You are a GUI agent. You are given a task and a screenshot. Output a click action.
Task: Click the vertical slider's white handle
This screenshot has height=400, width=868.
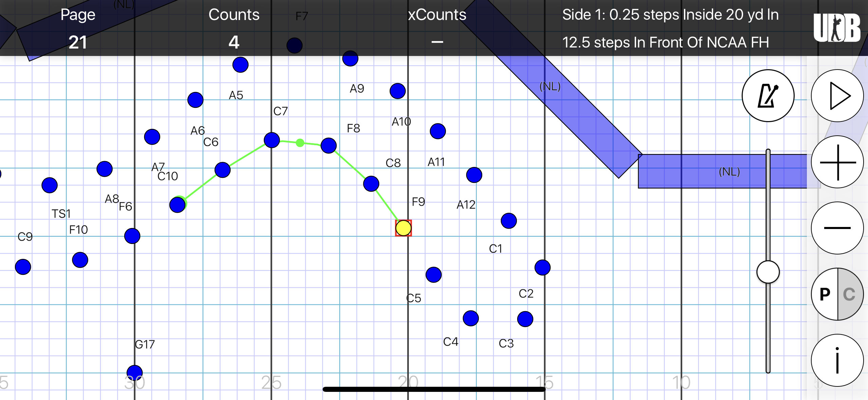click(x=768, y=272)
